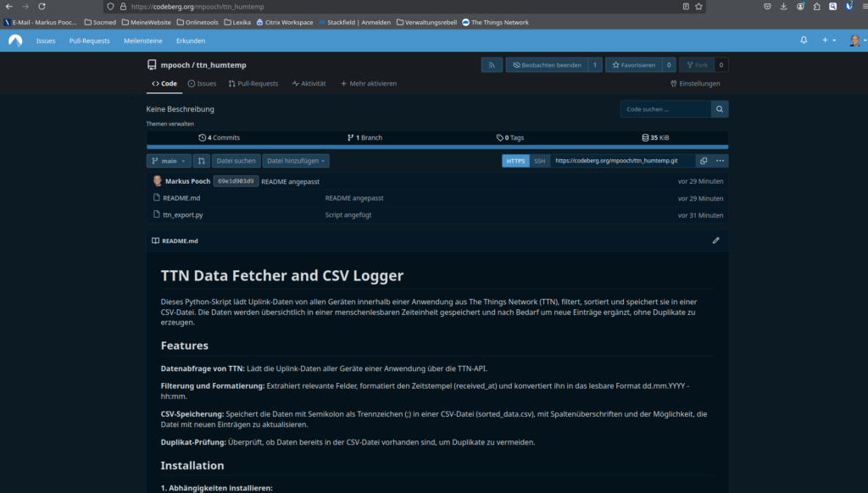This screenshot has height=493, width=868.
Task: Switch to the Issues repository tab
Action: pyautogui.click(x=202, y=84)
